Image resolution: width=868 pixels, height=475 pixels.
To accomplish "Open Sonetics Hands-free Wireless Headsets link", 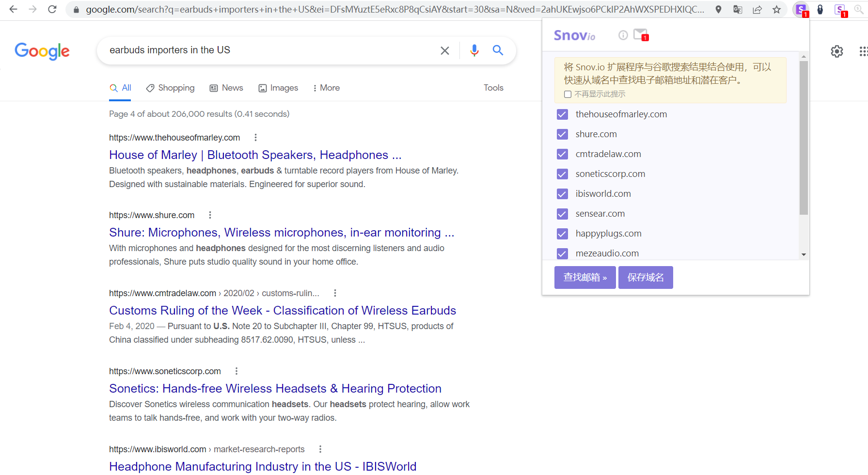I will pyautogui.click(x=275, y=389).
